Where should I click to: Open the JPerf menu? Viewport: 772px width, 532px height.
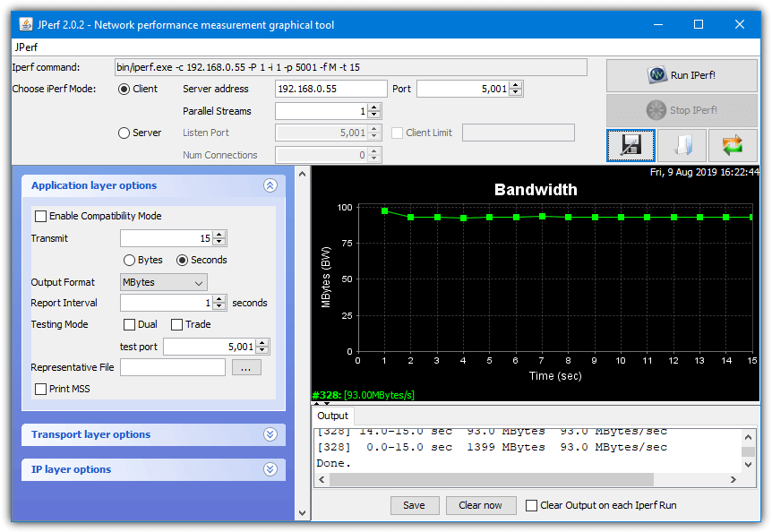[x=24, y=47]
